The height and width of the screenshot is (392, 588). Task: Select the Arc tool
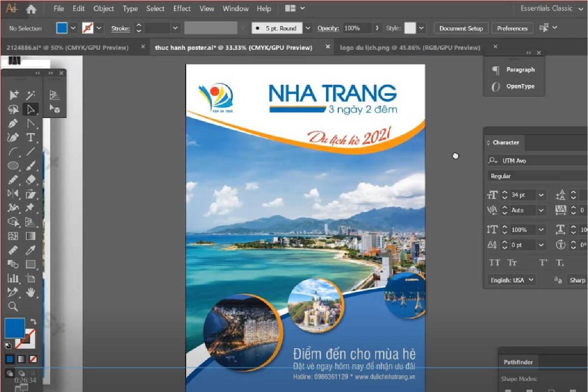point(13,151)
